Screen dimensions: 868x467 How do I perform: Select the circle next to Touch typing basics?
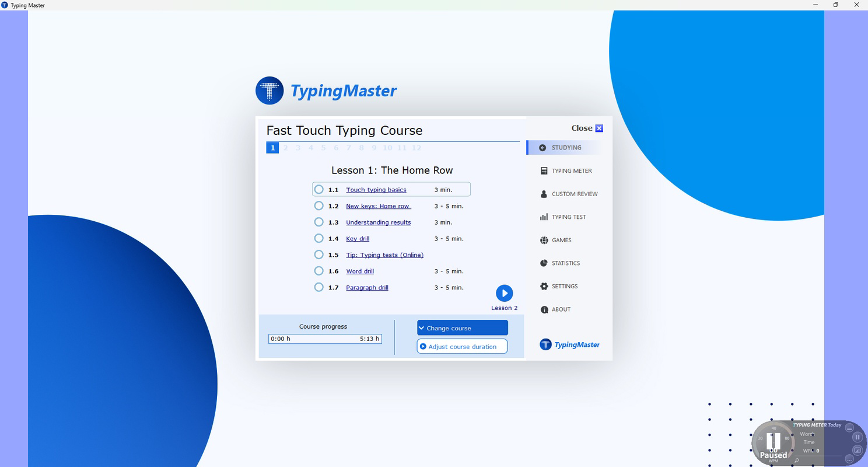(318, 189)
